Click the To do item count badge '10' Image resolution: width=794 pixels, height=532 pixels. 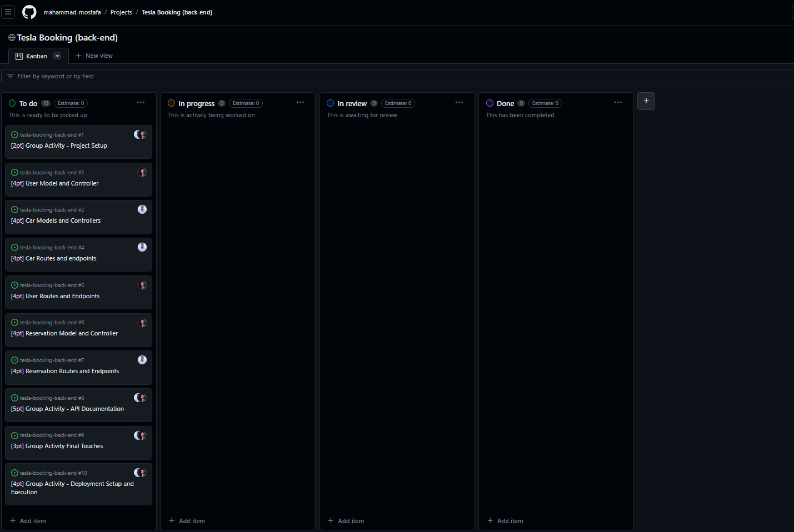[x=46, y=103]
